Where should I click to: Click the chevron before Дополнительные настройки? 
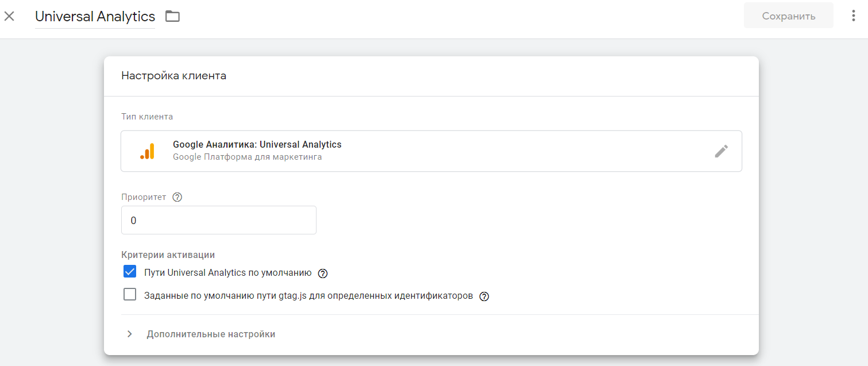(x=129, y=334)
